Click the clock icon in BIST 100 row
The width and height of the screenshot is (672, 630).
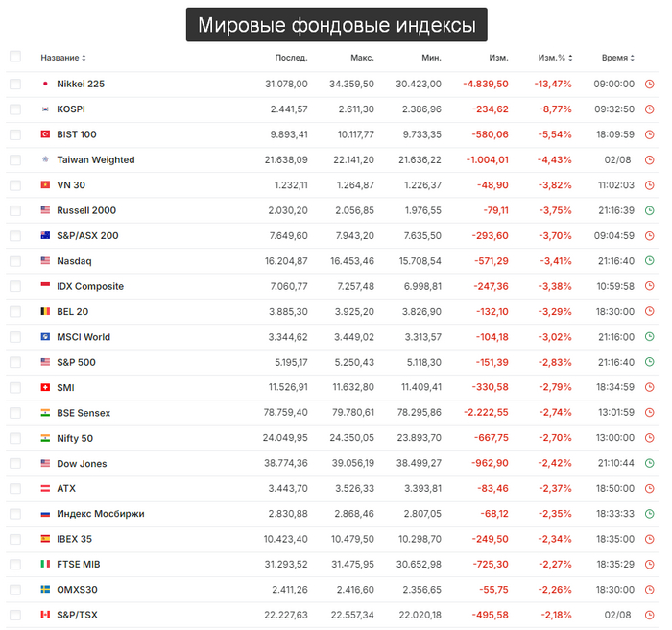pos(649,134)
